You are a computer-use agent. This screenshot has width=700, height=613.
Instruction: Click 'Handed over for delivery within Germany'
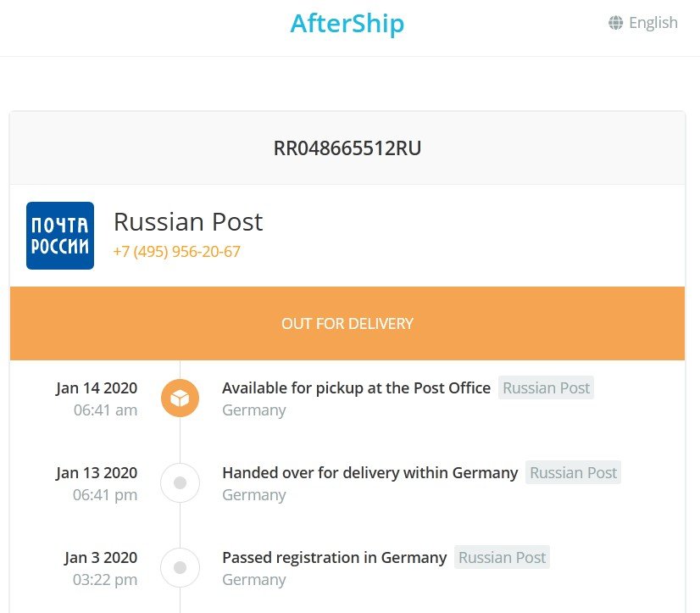[x=369, y=472]
